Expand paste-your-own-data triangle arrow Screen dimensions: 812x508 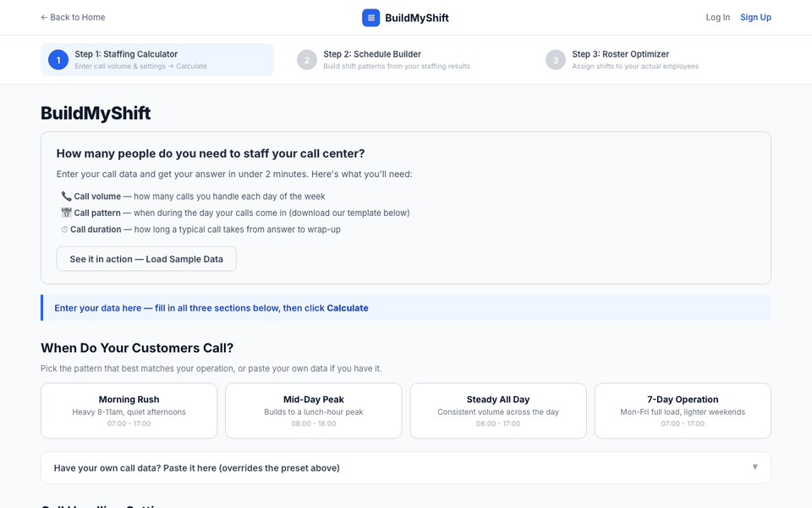755,467
